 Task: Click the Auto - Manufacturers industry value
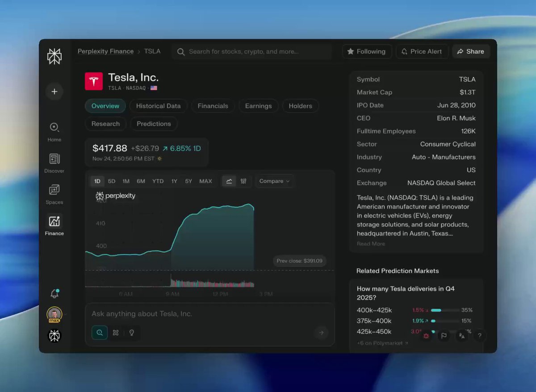tap(444, 157)
